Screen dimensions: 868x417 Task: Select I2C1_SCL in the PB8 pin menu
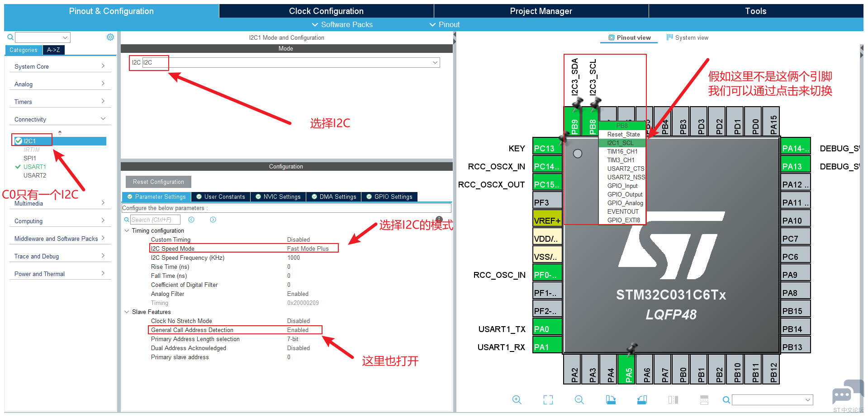click(623, 143)
